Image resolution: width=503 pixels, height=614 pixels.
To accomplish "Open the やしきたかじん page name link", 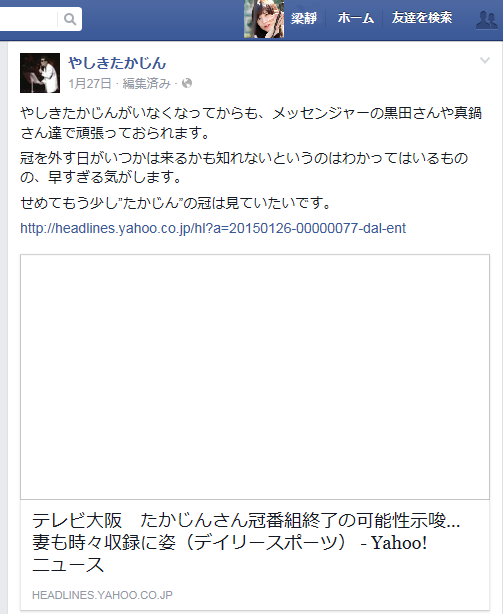I will (x=117, y=63).
